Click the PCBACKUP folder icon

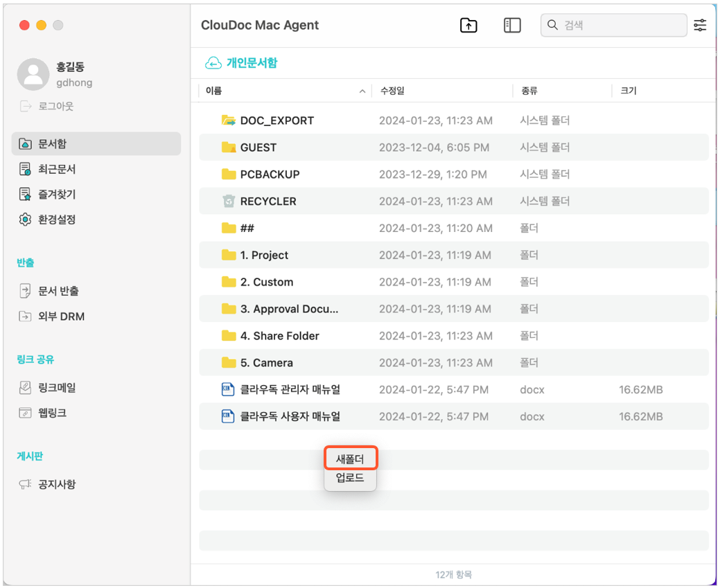point(229,174)
